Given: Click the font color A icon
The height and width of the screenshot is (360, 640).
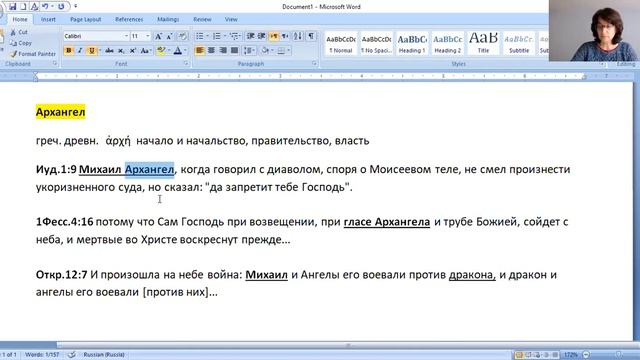Looking at the screenshot, I should coord(178,51).
